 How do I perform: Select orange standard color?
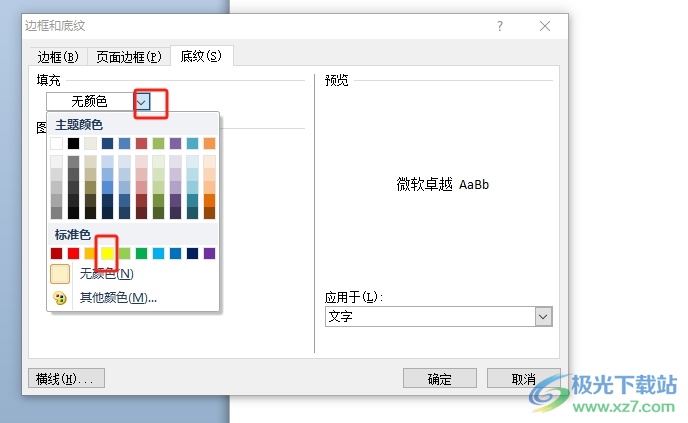tap(90, 253)
